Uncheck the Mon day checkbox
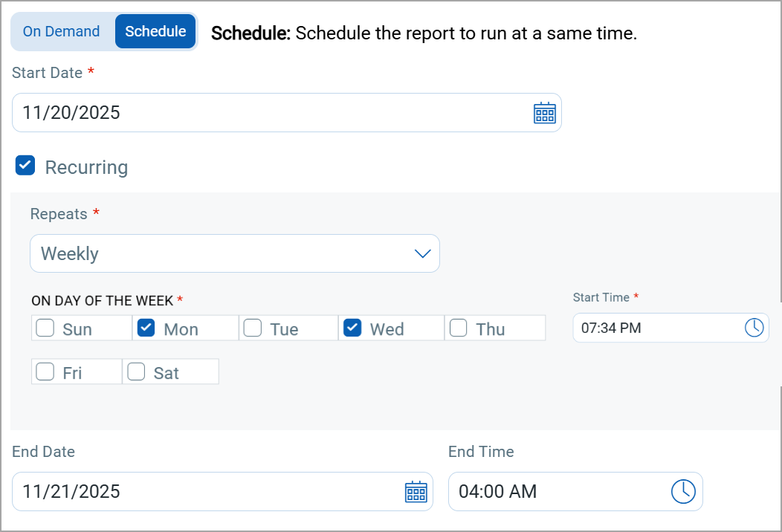This screenshot has width=782, height=532. (x=146, y=328)
